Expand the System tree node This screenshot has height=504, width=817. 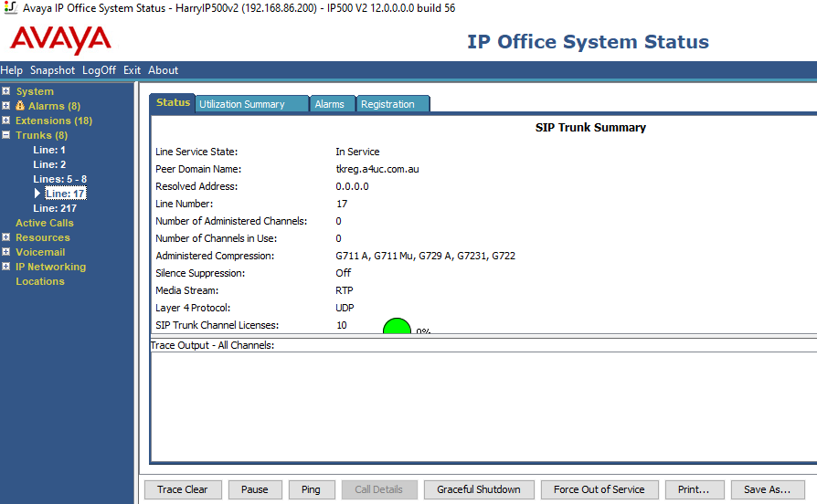(x=5, y=91)
